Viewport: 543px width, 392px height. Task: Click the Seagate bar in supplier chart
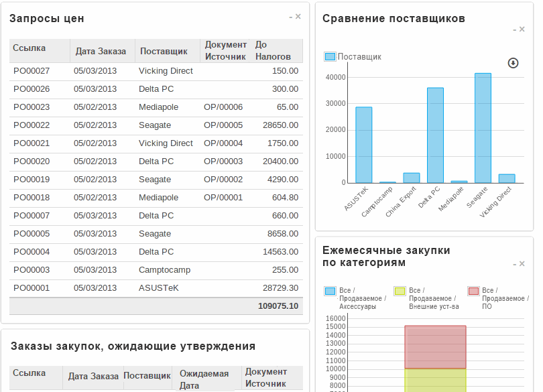click(x=483, y=128)
